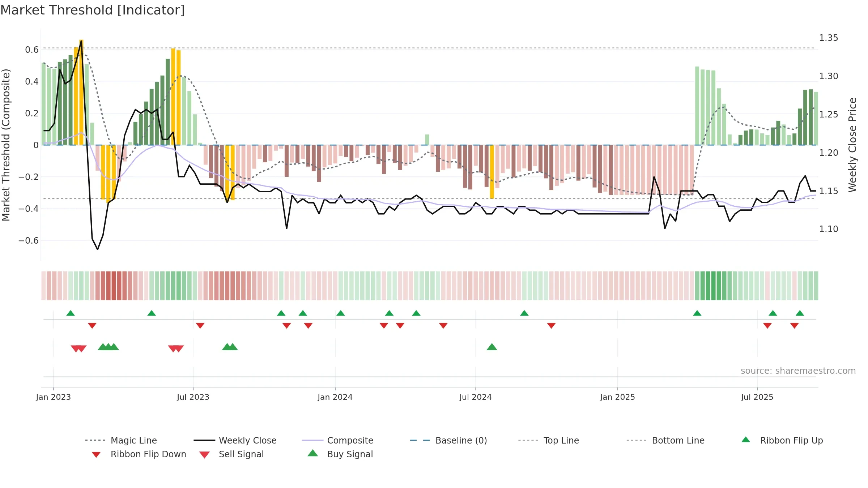
Task: Click the 0 left-axis tick label
Action: click(36, 145)
